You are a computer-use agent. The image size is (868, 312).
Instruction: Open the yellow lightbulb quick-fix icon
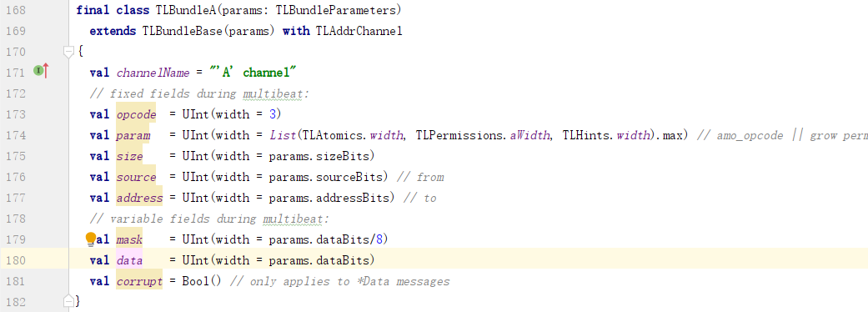[x=91, y=239]
